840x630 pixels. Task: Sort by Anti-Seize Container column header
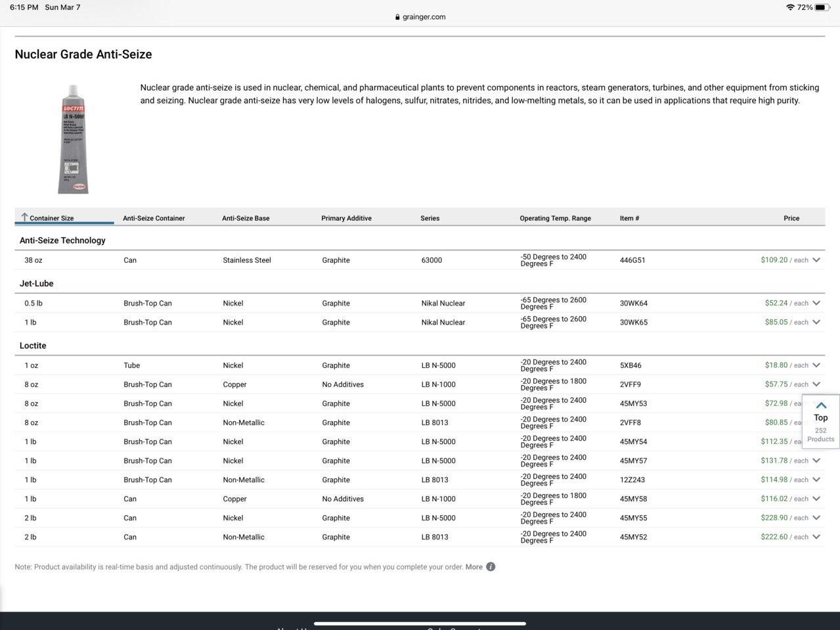154,218
